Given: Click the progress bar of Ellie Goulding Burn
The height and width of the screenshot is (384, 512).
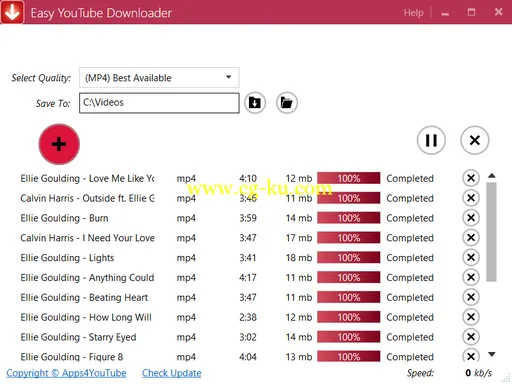Looking at the screenshot, I should click(x=349, y=218).
